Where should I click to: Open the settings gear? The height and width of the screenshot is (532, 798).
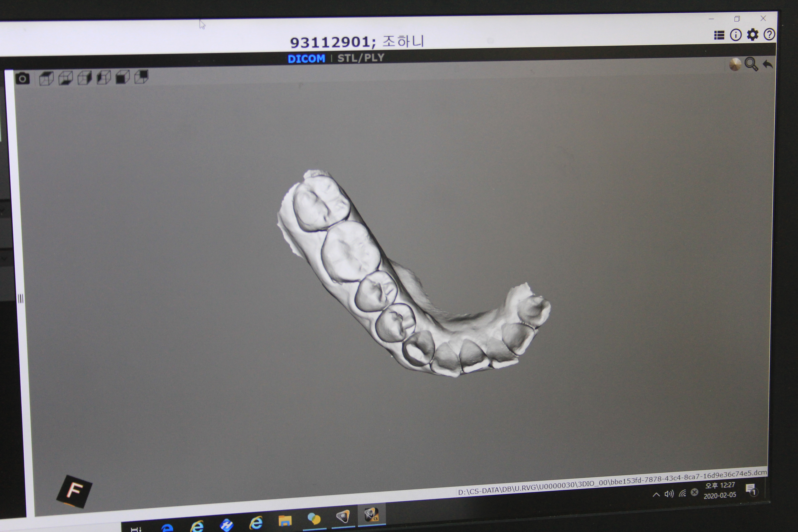click(753, 35)
